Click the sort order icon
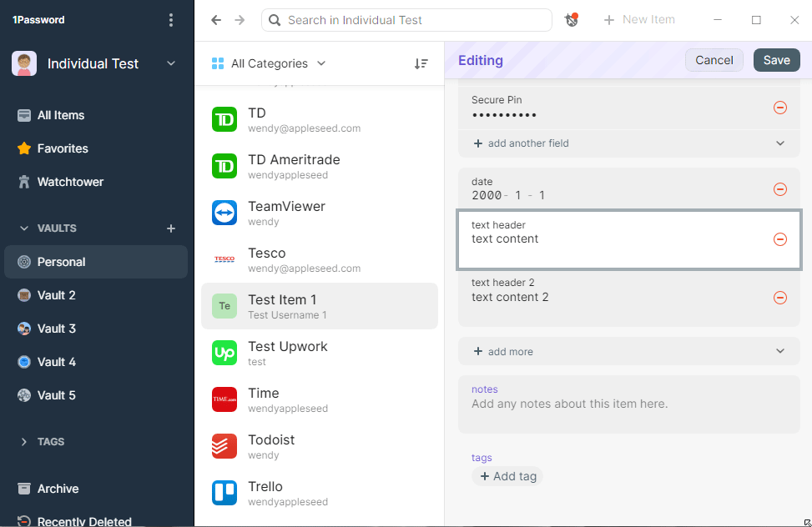812x527 pixels. (x=421, y=63)
